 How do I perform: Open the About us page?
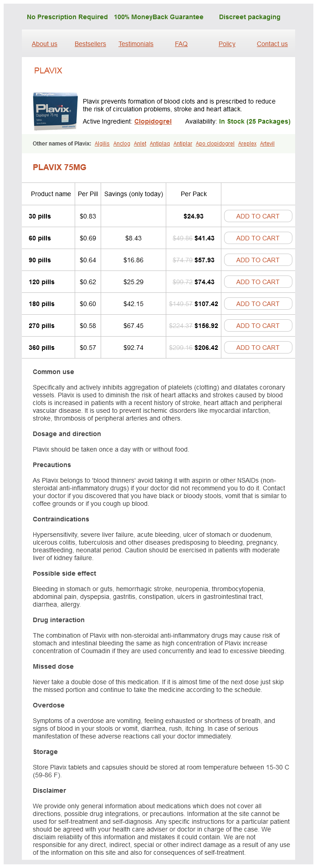[45, 44]
